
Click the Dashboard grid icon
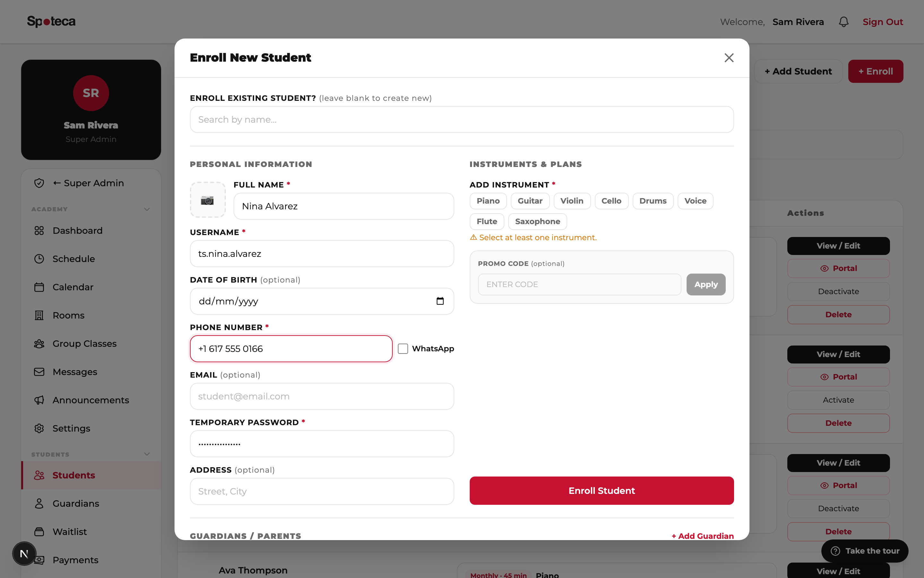[x=39, y=231]
